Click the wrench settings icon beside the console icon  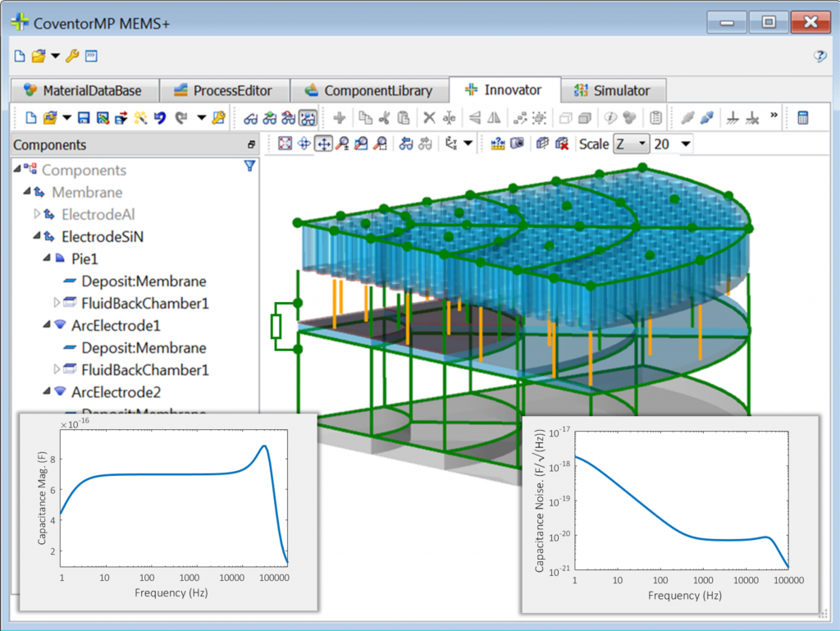click(72, 56)
